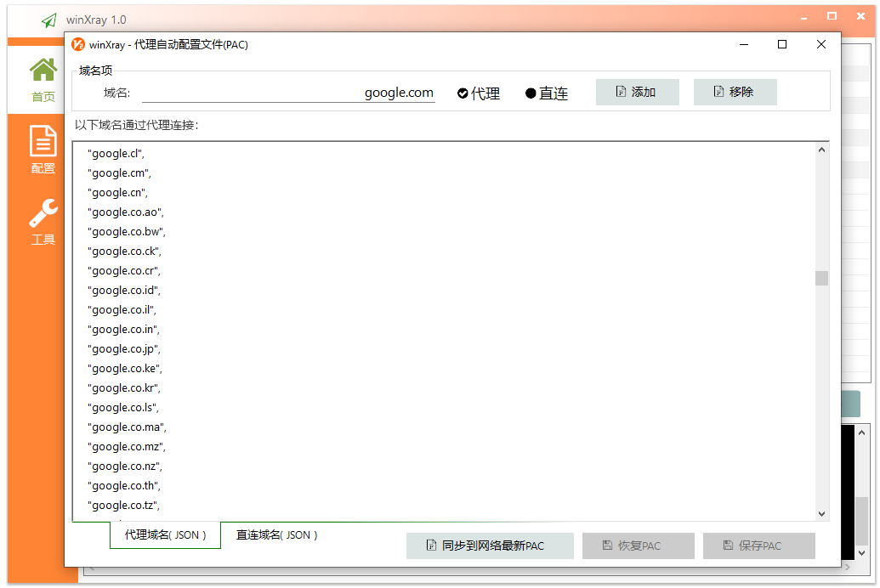Click the "google.cm" entry
Viewport: 880px width, 588px height.
(x=119, y=173)
